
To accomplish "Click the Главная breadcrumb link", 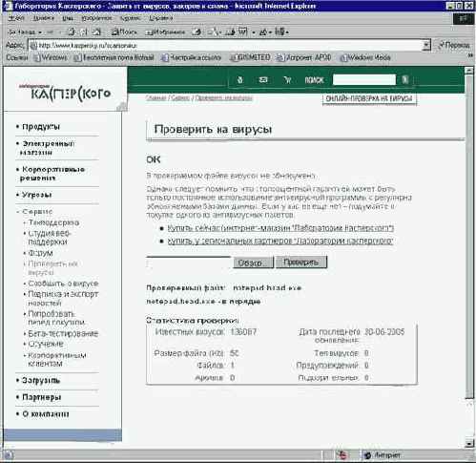I will pos(156,98).
